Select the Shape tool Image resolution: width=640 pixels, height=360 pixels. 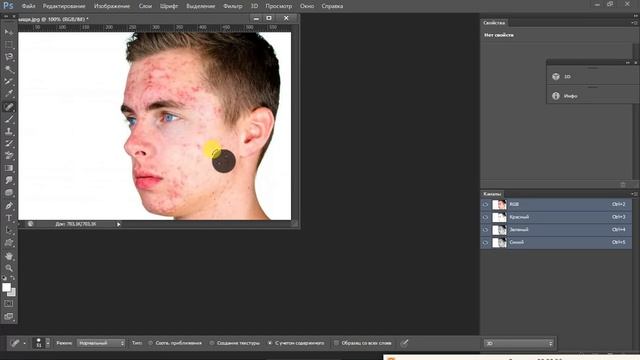coord(9,243)
